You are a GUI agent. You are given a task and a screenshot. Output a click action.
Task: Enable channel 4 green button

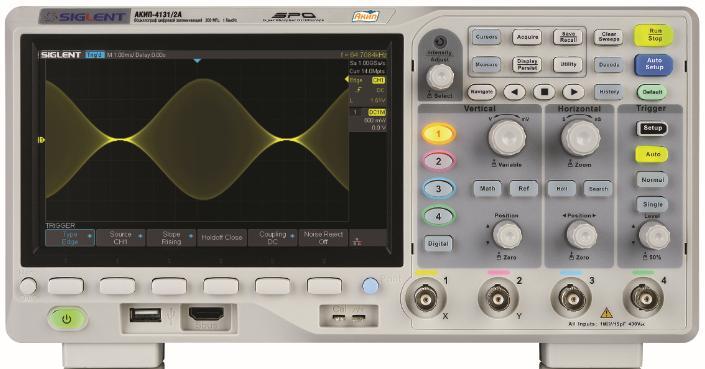click(x=438, y=216)
